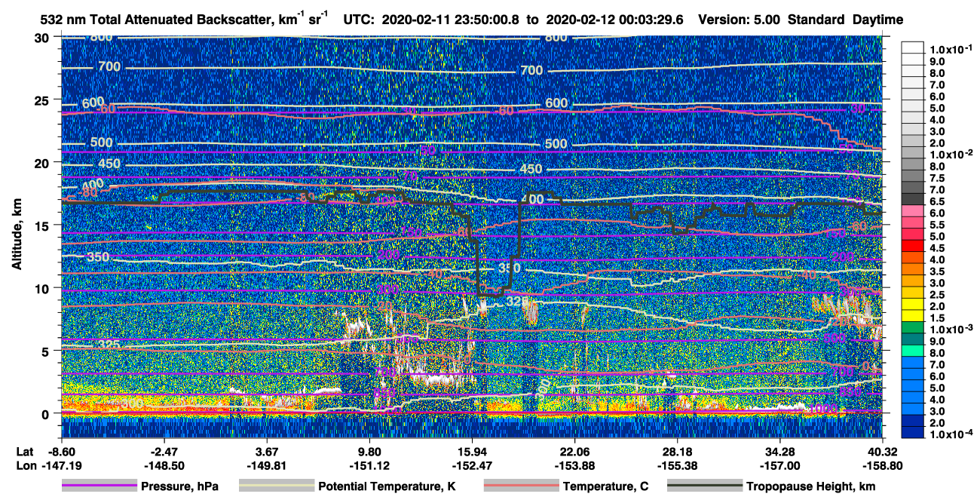Viewport: 980px width, 503px height.
Task: Click the altitude tick label 30
Action: pos(43,37)
